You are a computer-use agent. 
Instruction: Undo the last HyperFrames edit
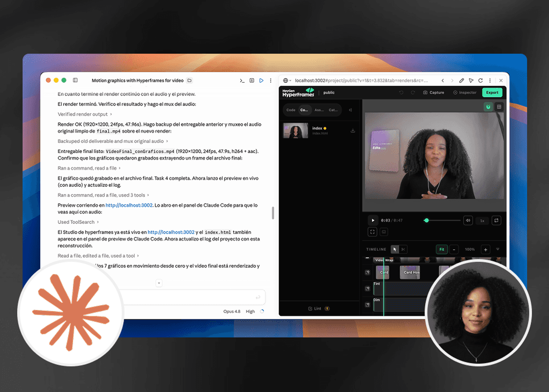(401, 92)
